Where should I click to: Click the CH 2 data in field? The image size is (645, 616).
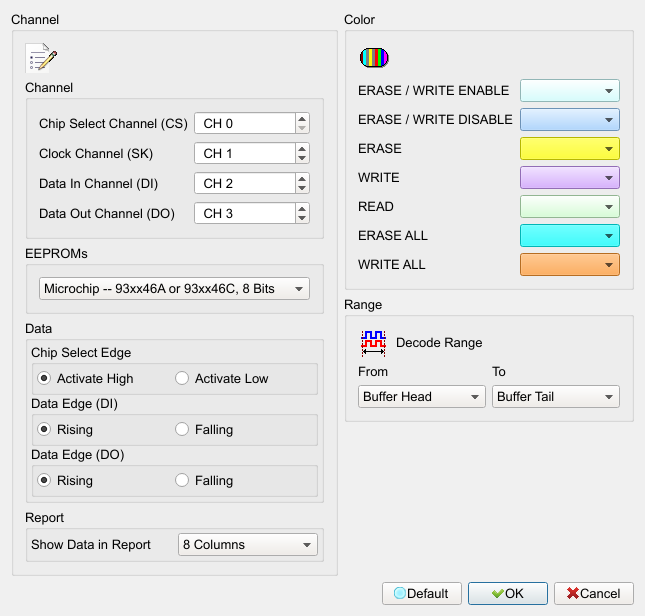tap(245, 183)
